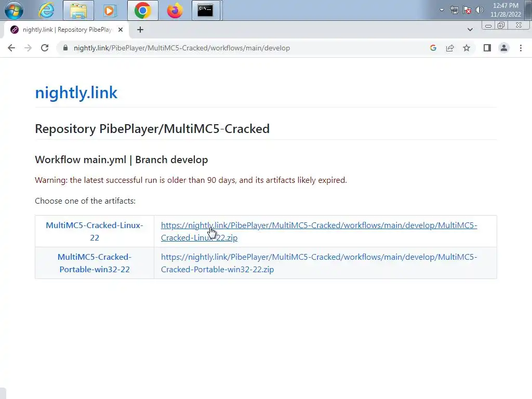Open the Google icon in address bar
Viewport: 532px width, 399px height.
[433, 48]
